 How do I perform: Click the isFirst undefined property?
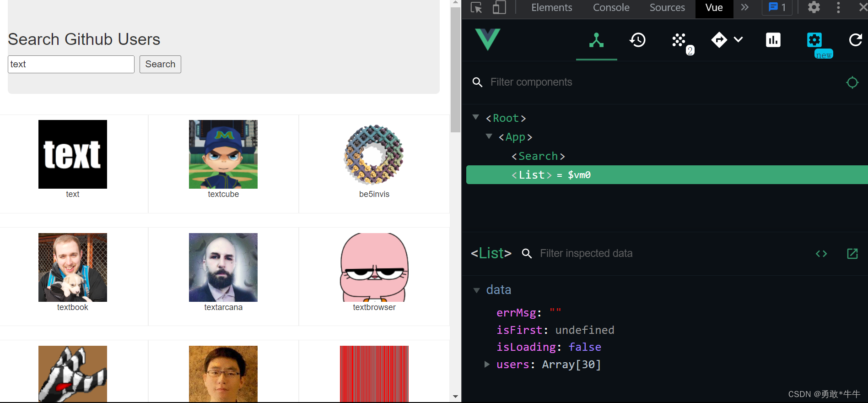pyautogui.click(x=555, y=330)
